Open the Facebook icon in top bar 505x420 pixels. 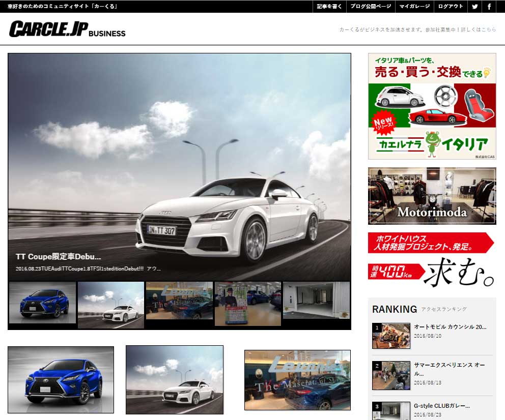click(489, 7)
